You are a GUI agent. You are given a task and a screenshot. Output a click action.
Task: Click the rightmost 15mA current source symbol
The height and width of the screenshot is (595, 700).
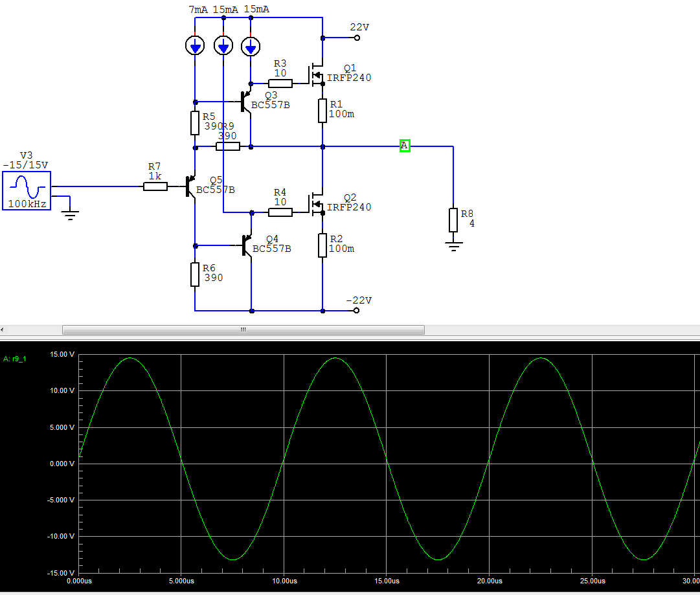pos(251,45)
